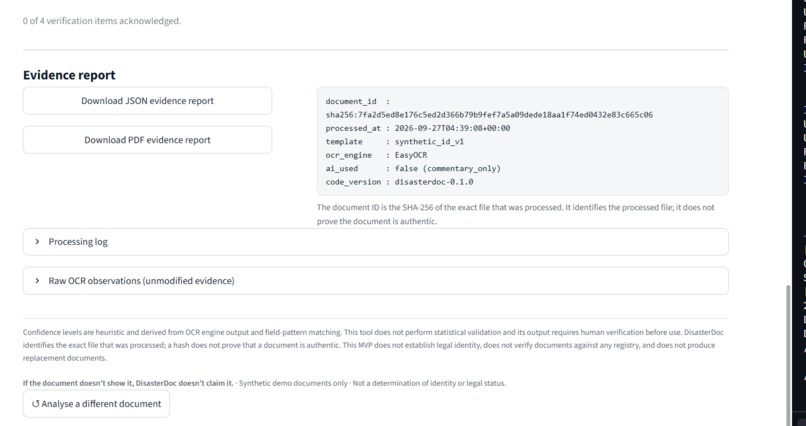Expand the Processing log chevron arrow
806x426 pixels.
click(37, 242)
